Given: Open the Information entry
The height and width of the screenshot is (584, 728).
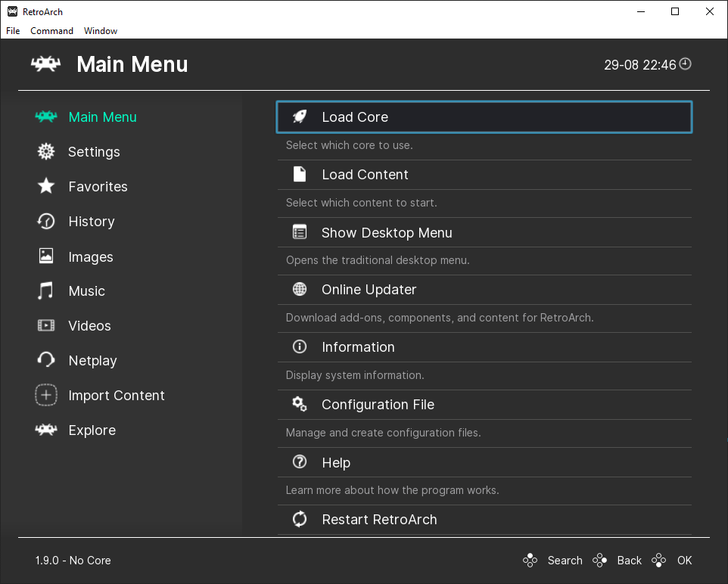Looking at the screenshot, I should pyautogui.click(x=358, y=347).
